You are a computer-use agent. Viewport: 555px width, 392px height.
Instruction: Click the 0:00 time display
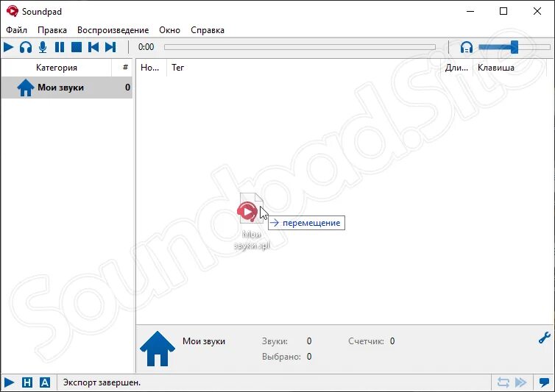pyautogui.click(x=146, y=47)
